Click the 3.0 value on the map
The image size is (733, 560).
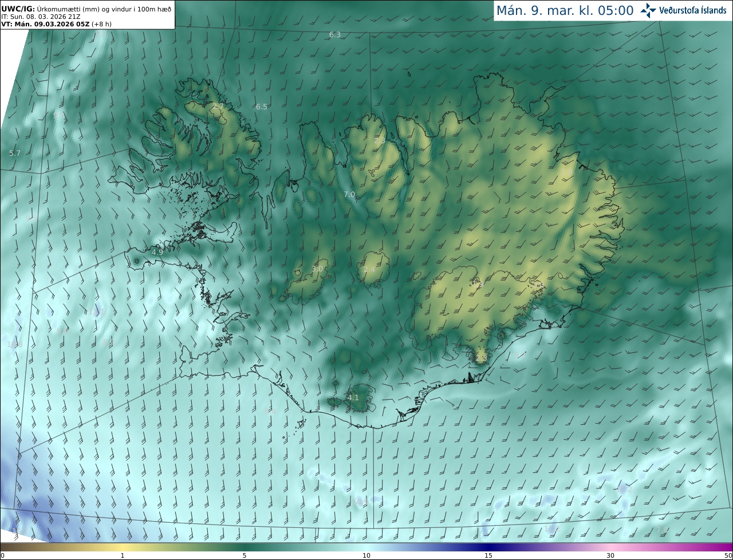317,269
